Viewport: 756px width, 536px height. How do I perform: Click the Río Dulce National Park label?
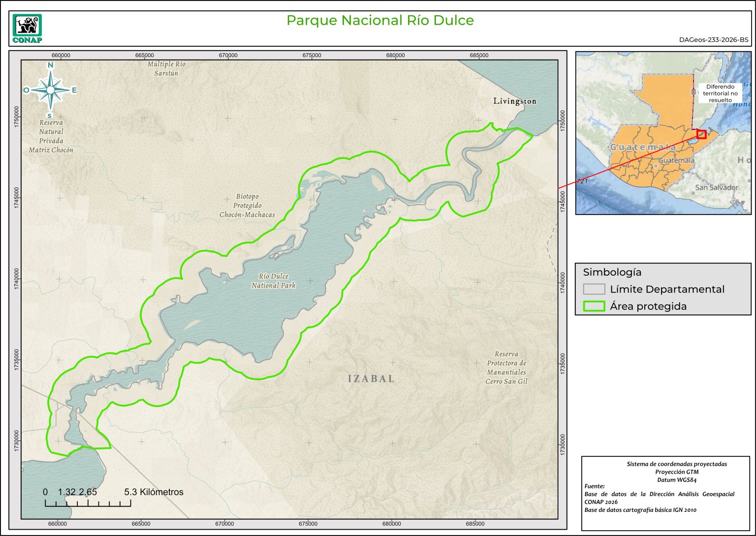pos(274,281)
